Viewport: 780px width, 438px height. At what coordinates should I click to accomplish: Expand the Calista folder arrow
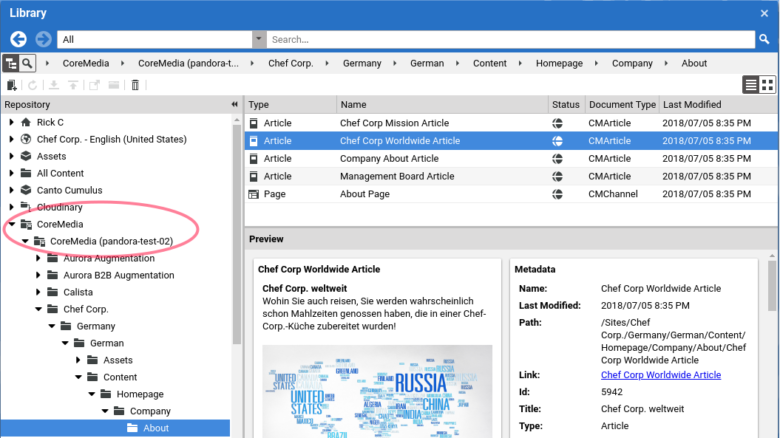click(38, 292)
